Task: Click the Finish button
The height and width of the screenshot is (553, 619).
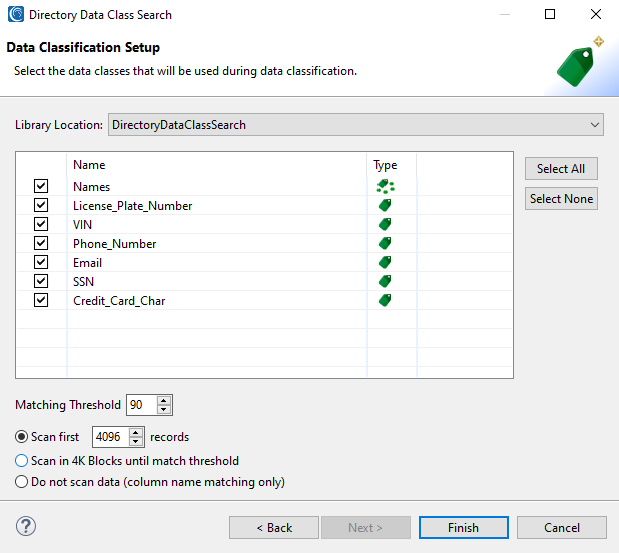Action: pyautogui.click(x=463, y=527)
